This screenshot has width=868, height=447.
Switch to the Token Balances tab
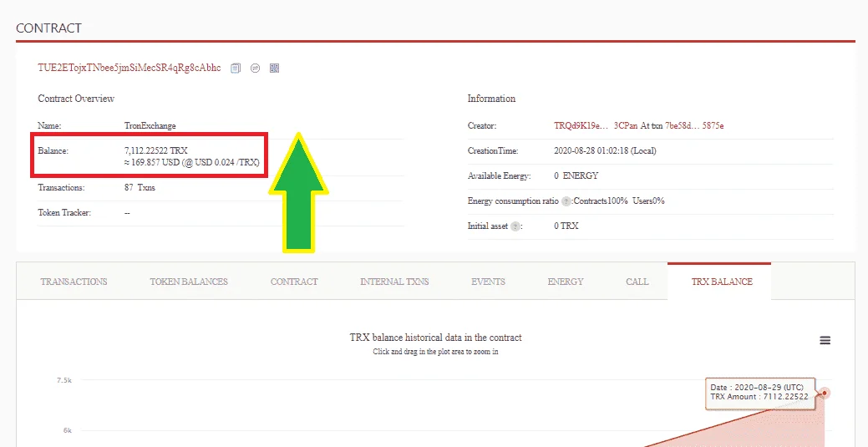189,282
